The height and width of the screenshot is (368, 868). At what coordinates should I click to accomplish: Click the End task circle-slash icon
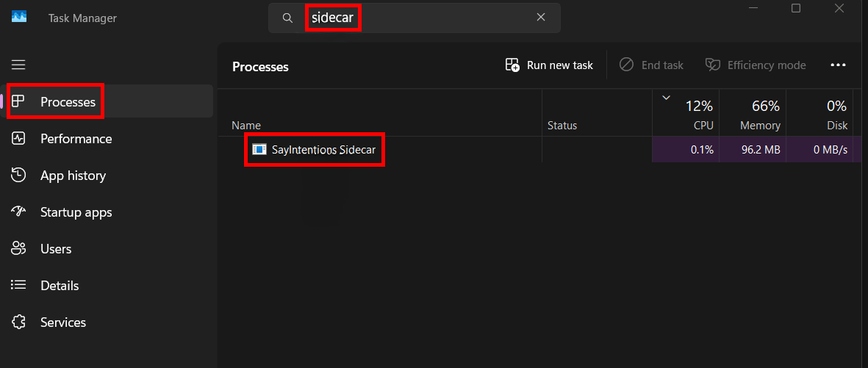tap(626, 65)
